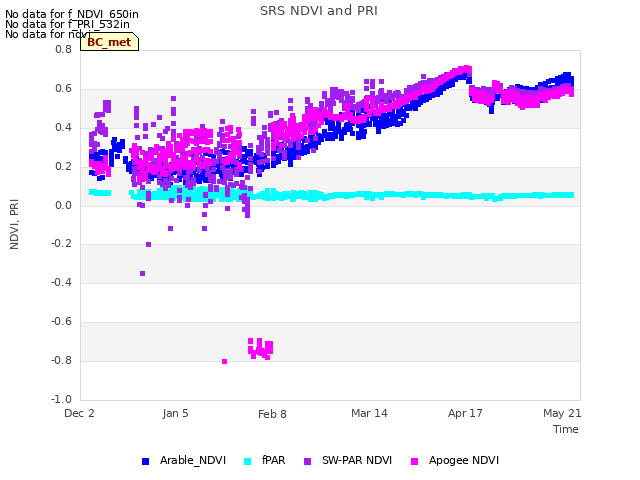Click the Jan 5 x-axis tick label
This screenshot has height=480, width=640.
coord(176,413)
